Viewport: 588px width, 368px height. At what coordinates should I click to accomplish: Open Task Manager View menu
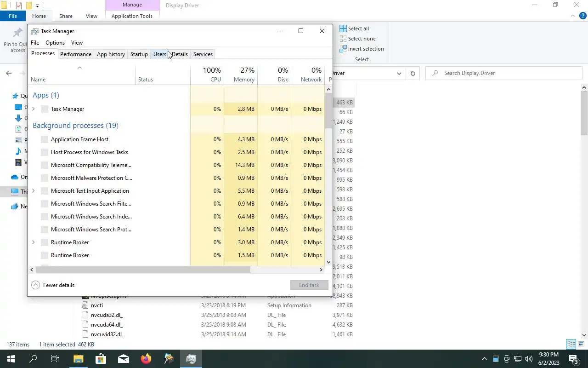(77, 43)
